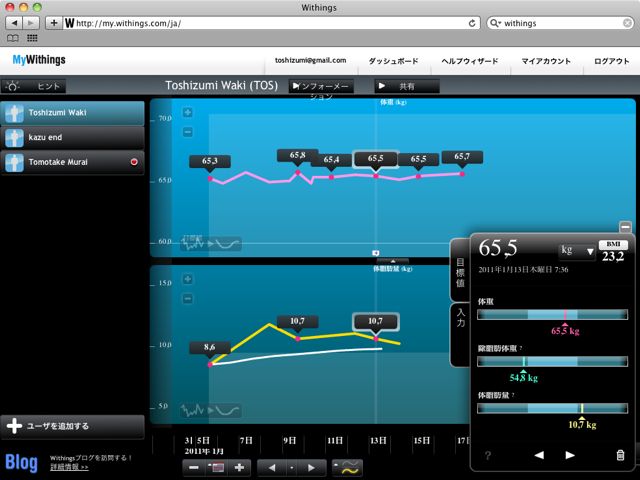The height and width of the screenshot is (480, 640).
Task: Open the マイアカウント tab
Action: (x=546, y=61)
